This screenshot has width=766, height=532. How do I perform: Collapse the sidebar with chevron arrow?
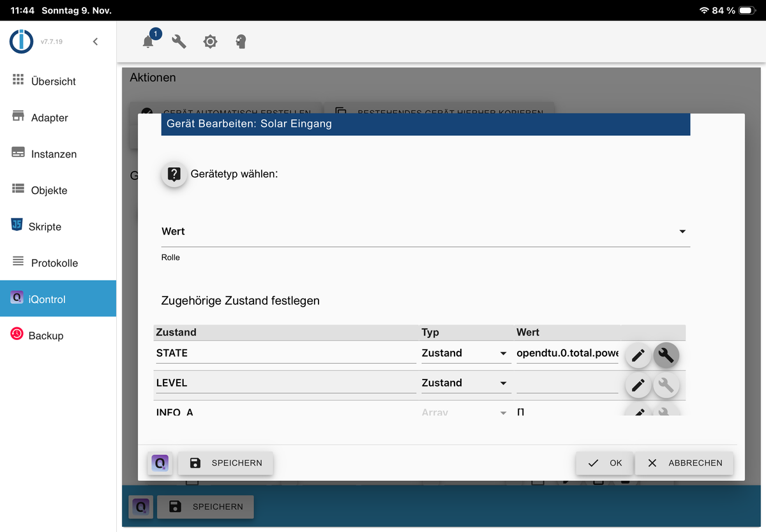[95, 41]
